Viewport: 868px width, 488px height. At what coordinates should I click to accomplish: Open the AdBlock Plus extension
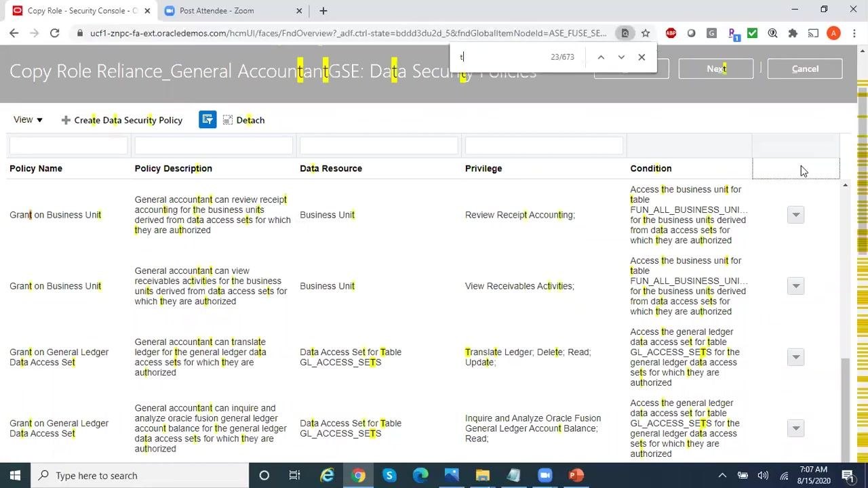671,33
